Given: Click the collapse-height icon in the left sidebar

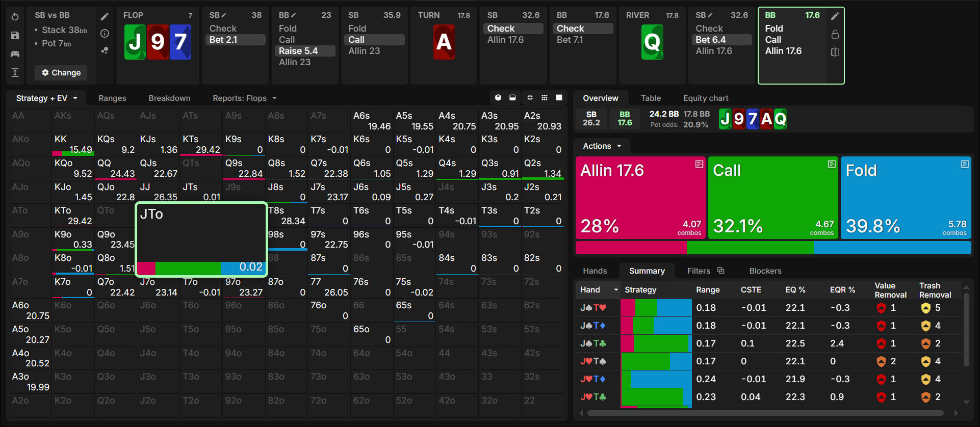Looking at the screenshot, I should tap(15, 72).
